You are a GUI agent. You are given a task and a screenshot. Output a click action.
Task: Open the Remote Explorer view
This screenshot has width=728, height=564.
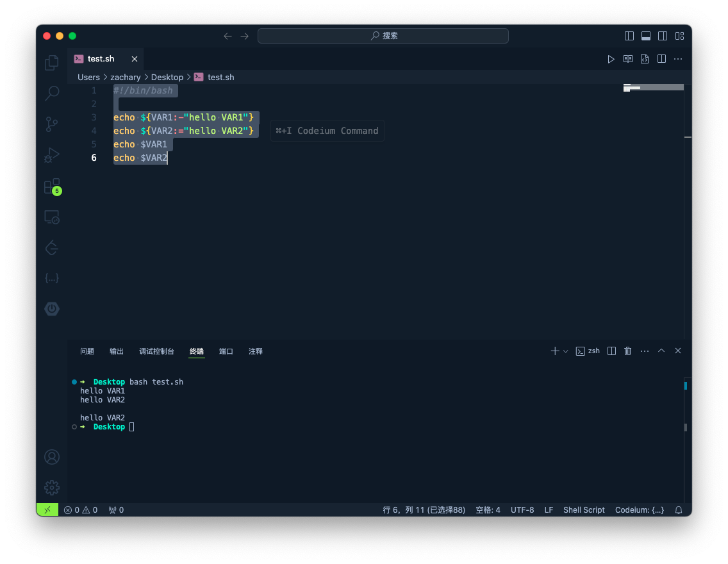(51, 217)
